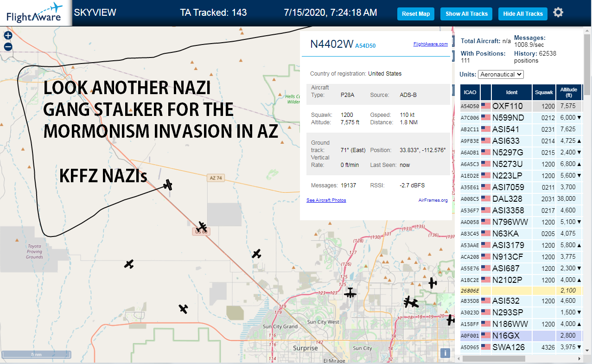The height and width of the screenshot is (364, 592).
Task: Select the ASI3179 aircraft row
Action: click(521, 245)
